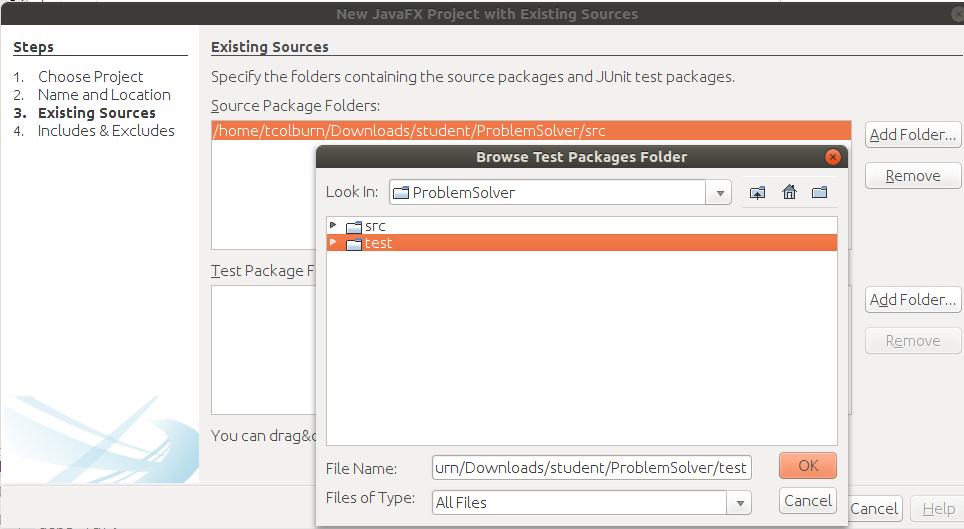This screenshot has height=529, width=964.
Task: Cancel the browse folder dialog
Action: (807, 501)
